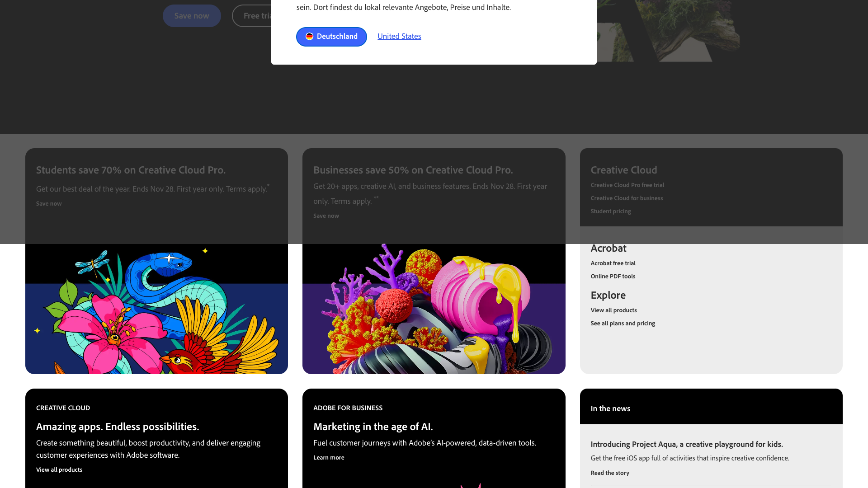Read the story about Project Aqua
Screen dimensions: 868x488
point(610,473)
